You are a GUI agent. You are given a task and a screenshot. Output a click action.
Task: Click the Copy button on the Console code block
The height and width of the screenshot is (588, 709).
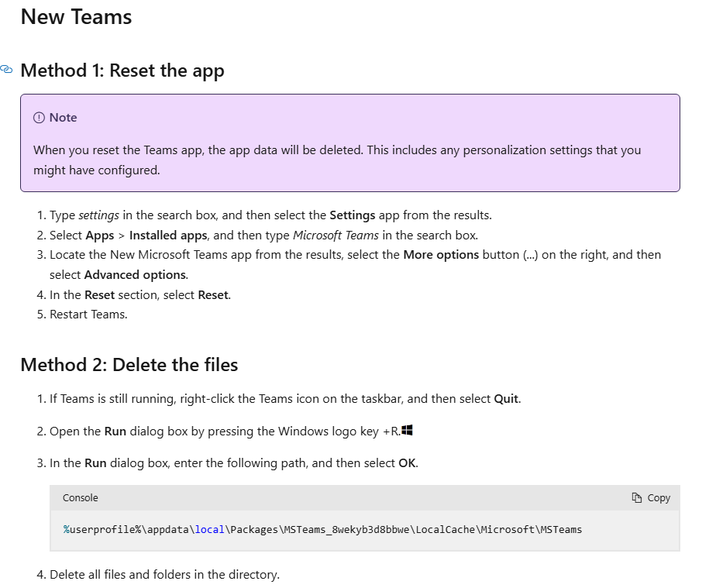coord(651,497)
